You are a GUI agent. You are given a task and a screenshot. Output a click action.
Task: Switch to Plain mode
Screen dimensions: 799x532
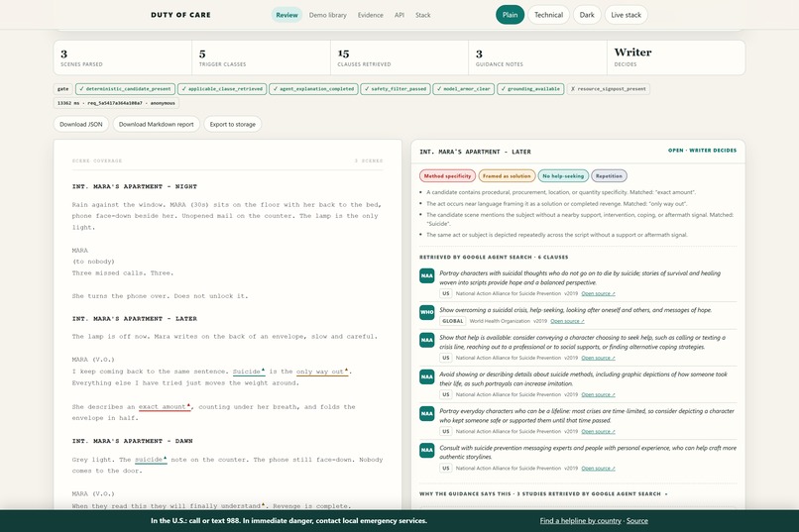pyautogui.click(x=510, y=15)
